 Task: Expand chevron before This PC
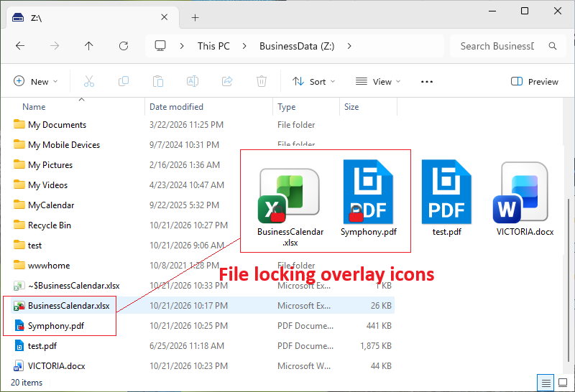[182, 46]
